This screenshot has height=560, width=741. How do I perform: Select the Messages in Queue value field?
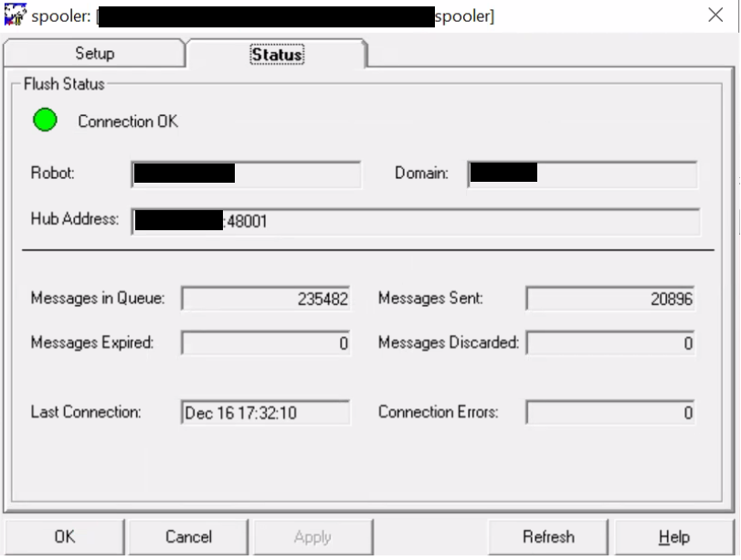coord(266,299)
